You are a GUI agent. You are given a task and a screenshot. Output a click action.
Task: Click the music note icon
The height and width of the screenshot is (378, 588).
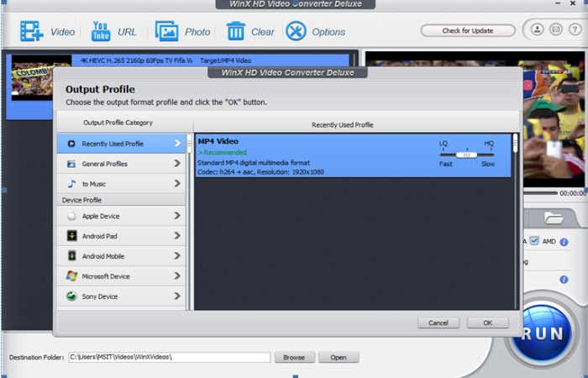[x=71, y=184]
